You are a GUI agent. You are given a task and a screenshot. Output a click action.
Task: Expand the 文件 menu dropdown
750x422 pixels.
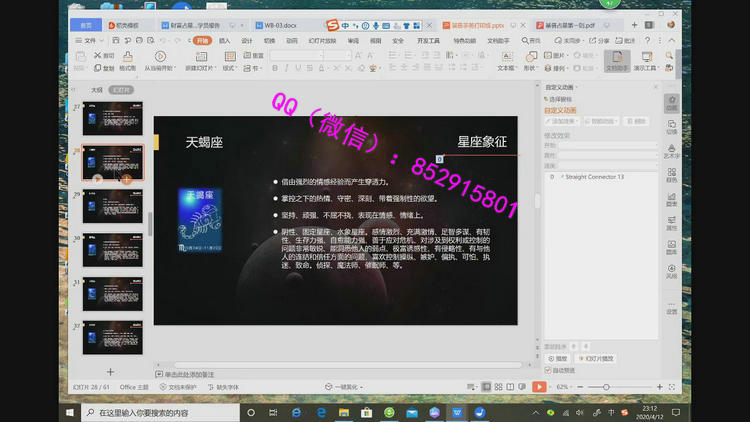pos(91,41)
